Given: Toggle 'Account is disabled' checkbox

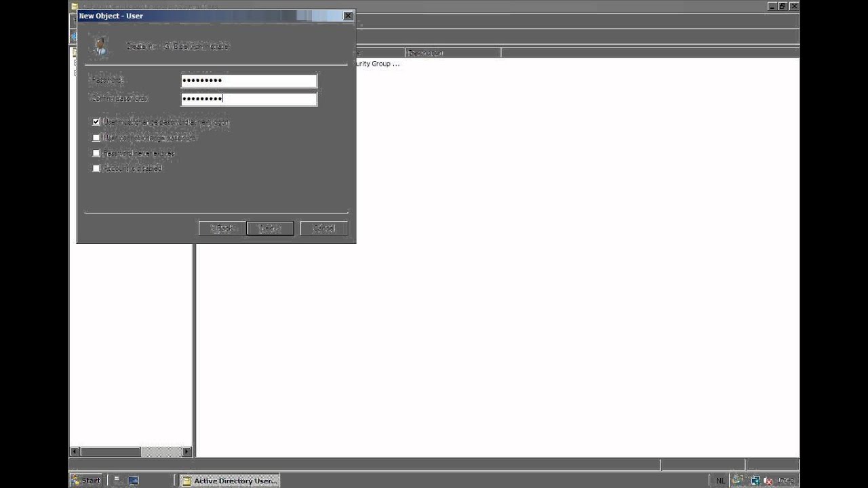Looking at the screenshot, I should point(96,168).
